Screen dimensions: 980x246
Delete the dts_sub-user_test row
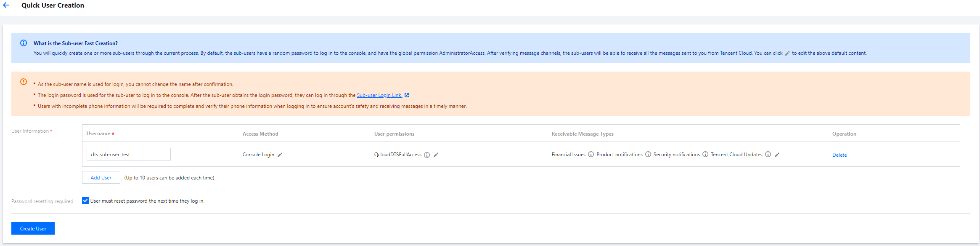(x=840, y=155)
